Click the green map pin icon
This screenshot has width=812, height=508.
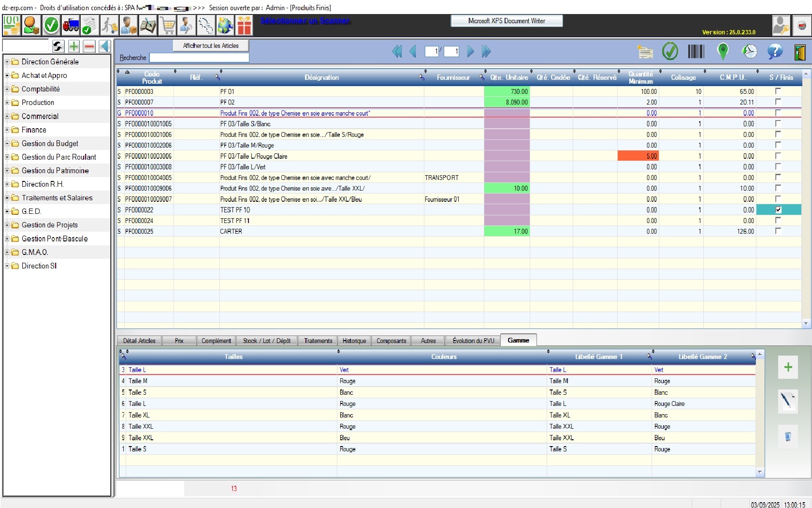click(x=723, y=51)
